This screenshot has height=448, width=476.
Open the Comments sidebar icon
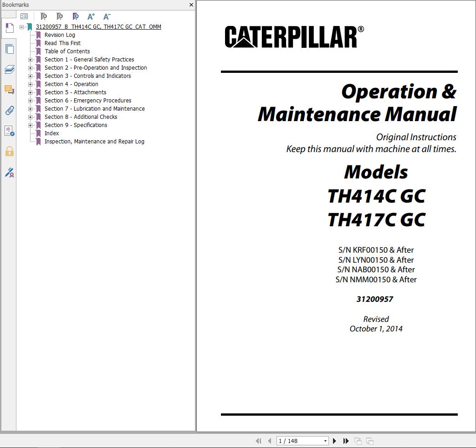click(10, 90)
